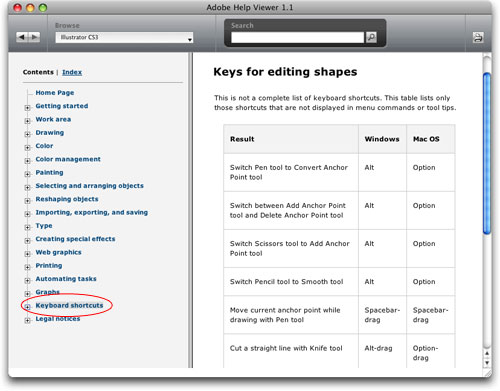500x391 pixels.
Task: Click 'Switch Pencil tool to Smooth tool'
Action: [x=286, y=282]
